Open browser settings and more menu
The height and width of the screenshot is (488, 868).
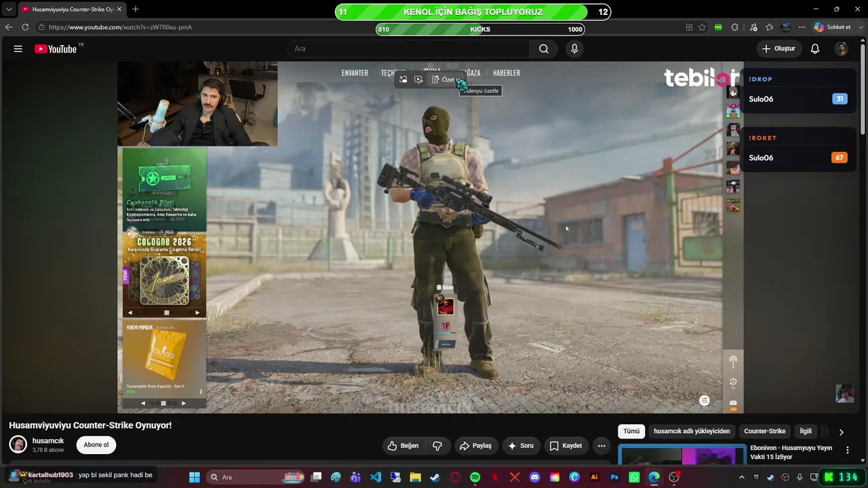(802, 27)
